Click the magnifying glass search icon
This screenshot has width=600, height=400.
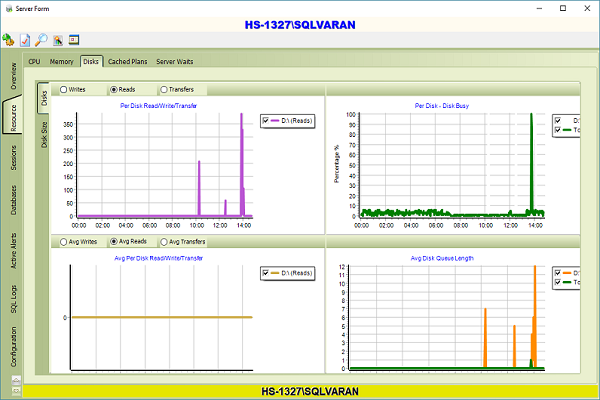(x=41, y=40)
